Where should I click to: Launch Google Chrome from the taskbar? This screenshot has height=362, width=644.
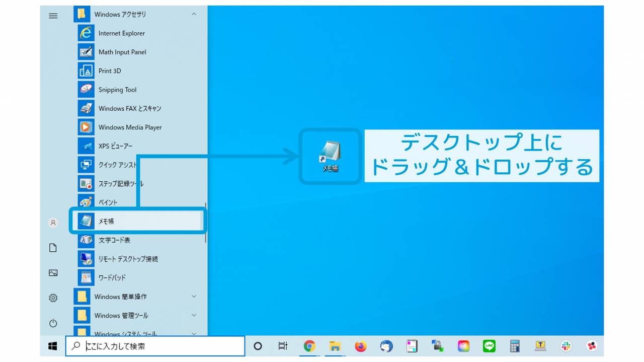click(x=309, y=346)
